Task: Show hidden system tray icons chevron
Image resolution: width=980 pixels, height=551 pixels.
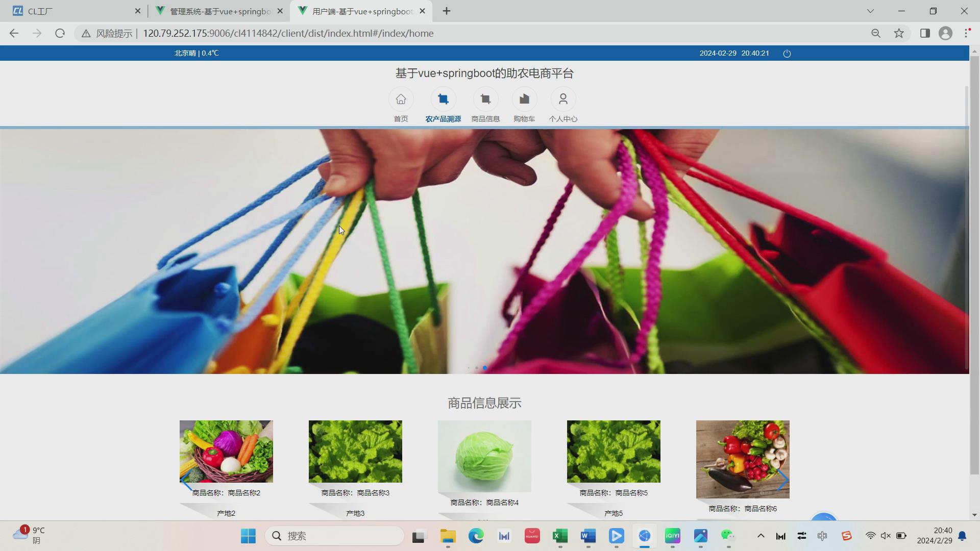Action: [761, 536]
